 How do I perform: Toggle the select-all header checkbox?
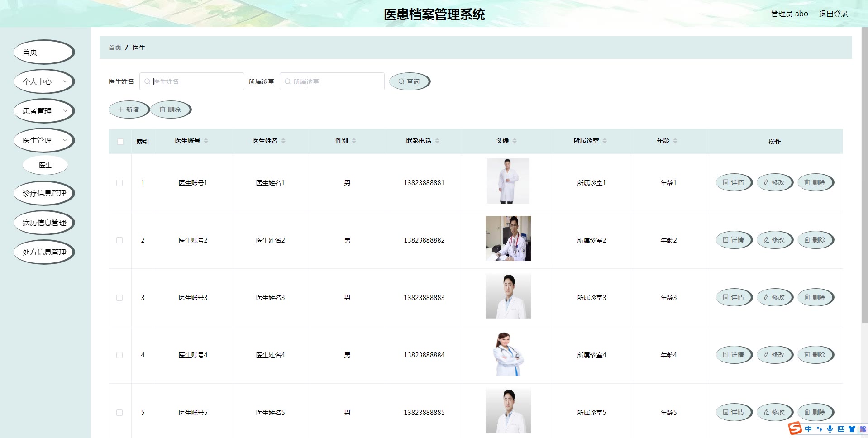[120, 142]
